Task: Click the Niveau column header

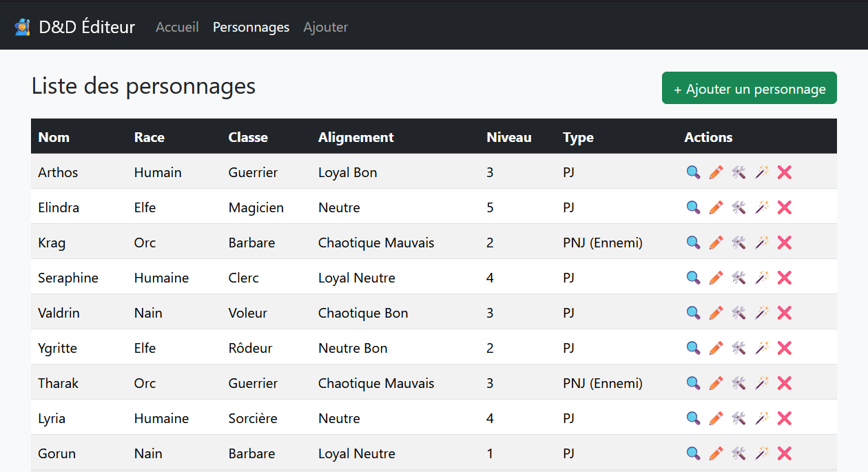Action: tap(509, 137)
